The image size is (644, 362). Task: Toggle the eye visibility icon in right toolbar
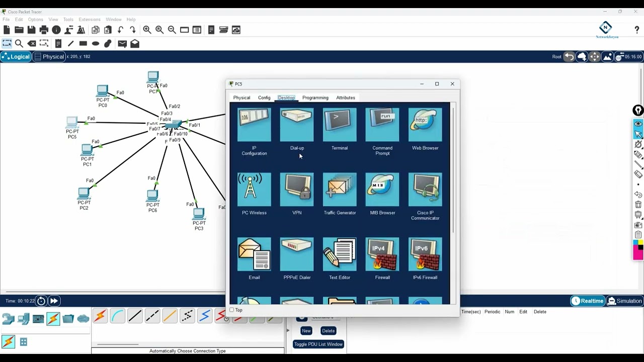pyautogui.click(x=638, y=124)
